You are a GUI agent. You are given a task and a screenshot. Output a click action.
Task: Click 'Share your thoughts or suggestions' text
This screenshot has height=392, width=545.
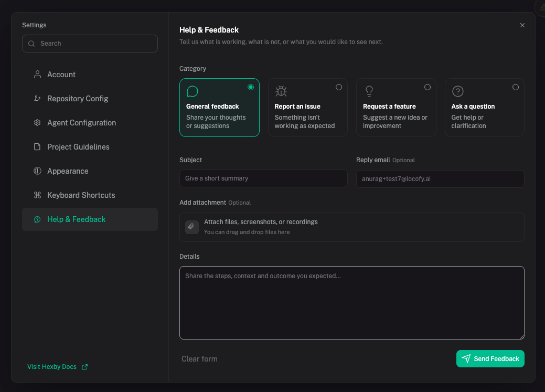click(x=216, y=122)
